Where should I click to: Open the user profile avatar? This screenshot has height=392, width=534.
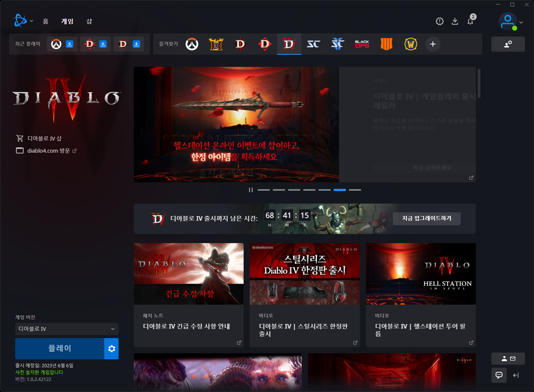(508, 22)
